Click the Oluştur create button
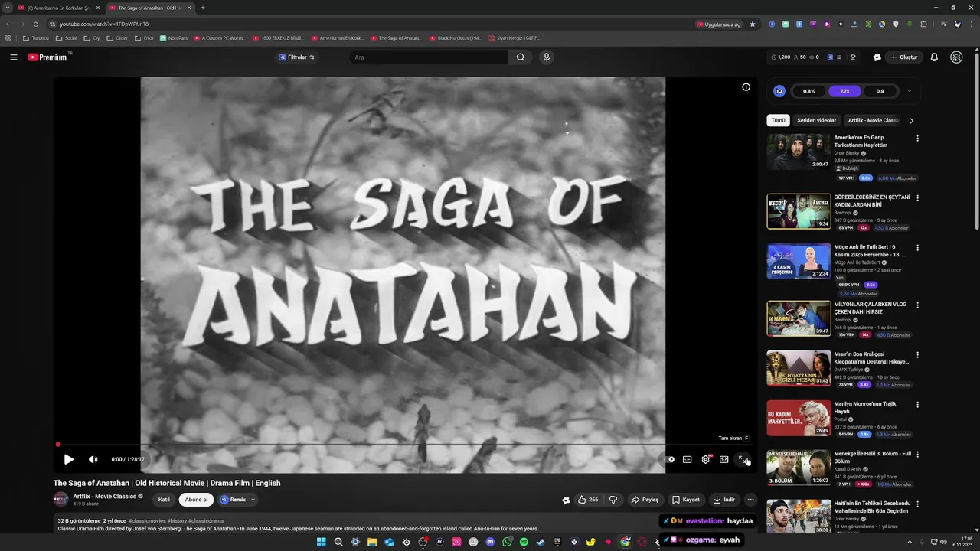 click(x=903, y=57)
